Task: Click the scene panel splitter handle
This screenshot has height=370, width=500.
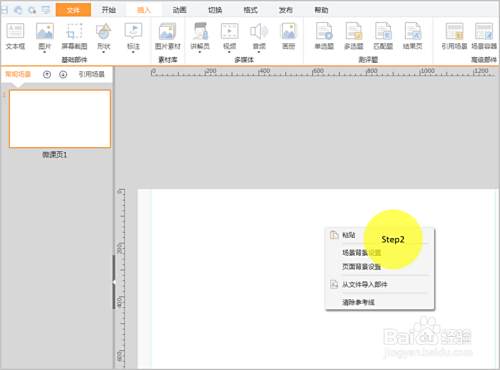Action: pos(114,282)
